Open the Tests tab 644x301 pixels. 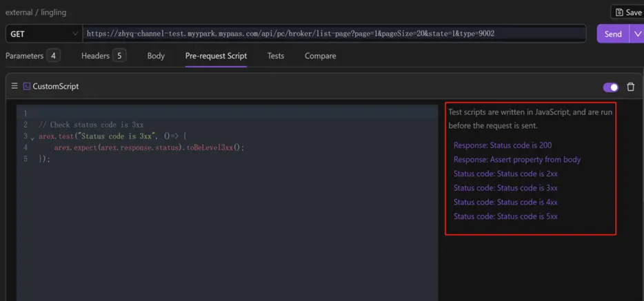click(276, 56)
